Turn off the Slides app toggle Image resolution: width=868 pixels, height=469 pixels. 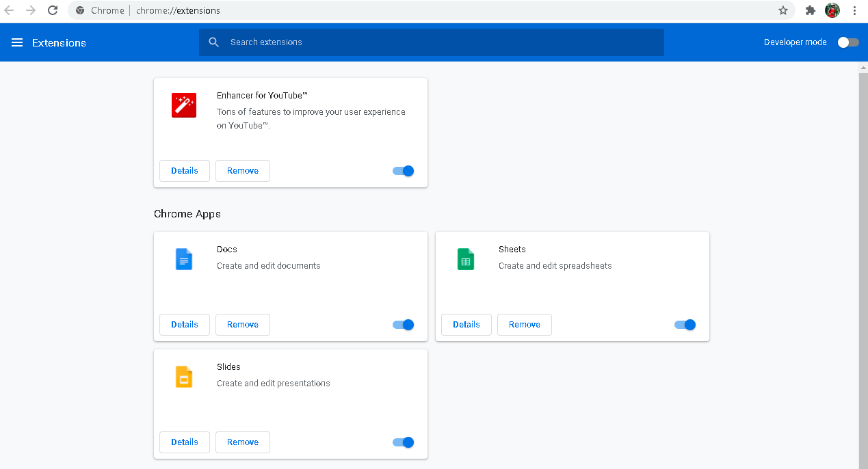[x=404, y=442]
